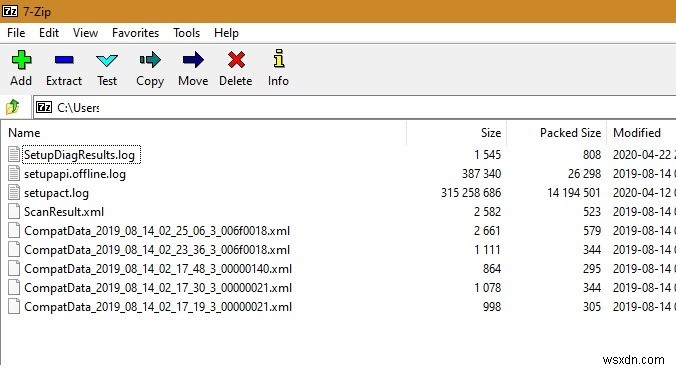Open the Edit menu

[x=49, y=33]
